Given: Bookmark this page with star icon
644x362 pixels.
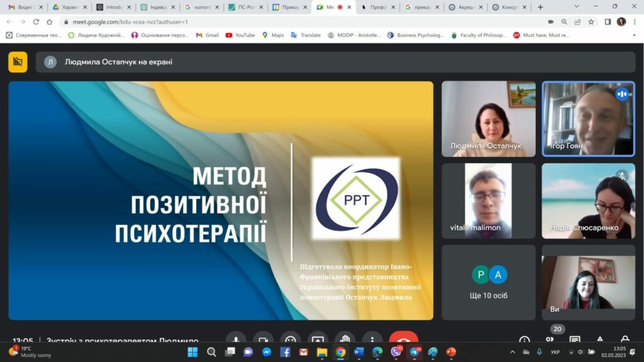Looking at the screenshot, I should (x=591, y=21).
